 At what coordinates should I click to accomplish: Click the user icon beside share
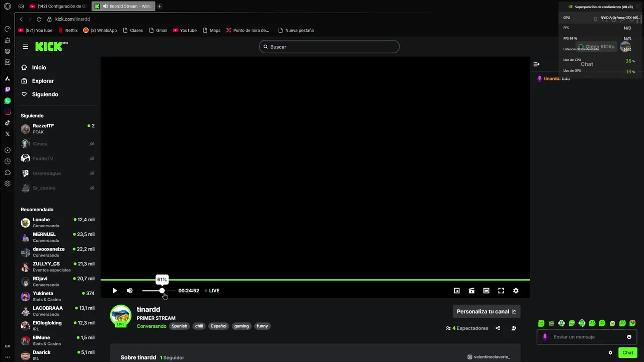pyautogui.click(x=514, y=328)
